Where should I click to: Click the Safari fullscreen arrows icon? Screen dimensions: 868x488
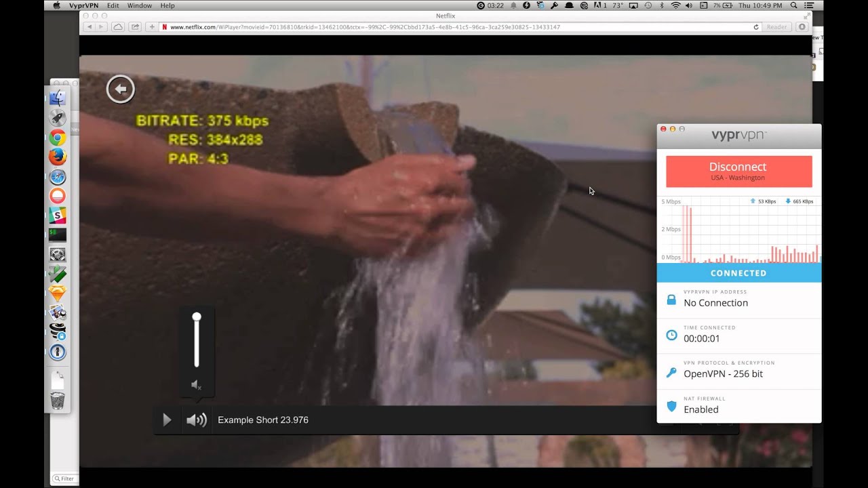click(807, 16)
